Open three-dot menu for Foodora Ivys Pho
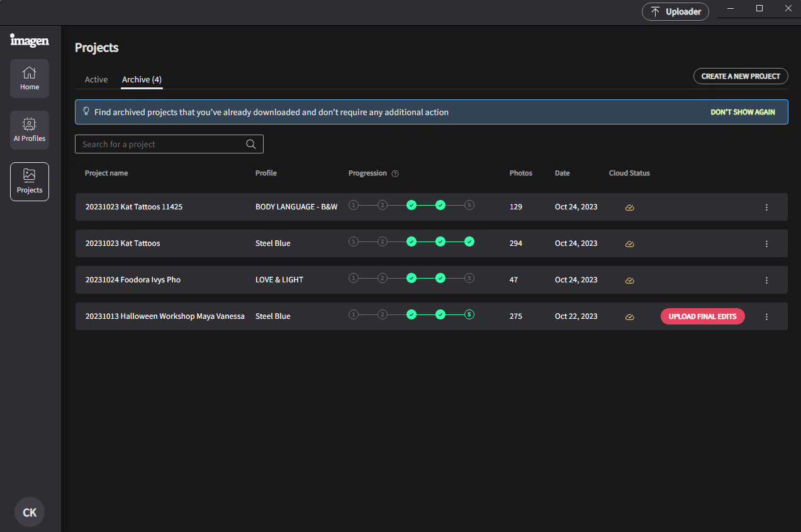Screen dimensions: 801x532 (x=766, y=280)
